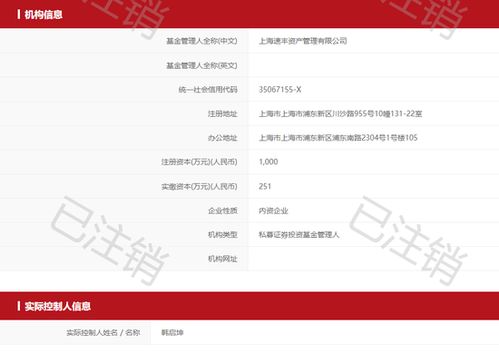The height and width of the screenshot is (364, 499).
Task: Click the label 注册地址
Action: (223, 114)
